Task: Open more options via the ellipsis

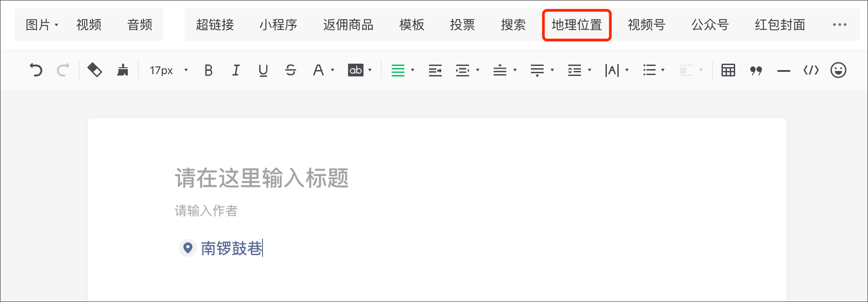Action: click(839, 25)
